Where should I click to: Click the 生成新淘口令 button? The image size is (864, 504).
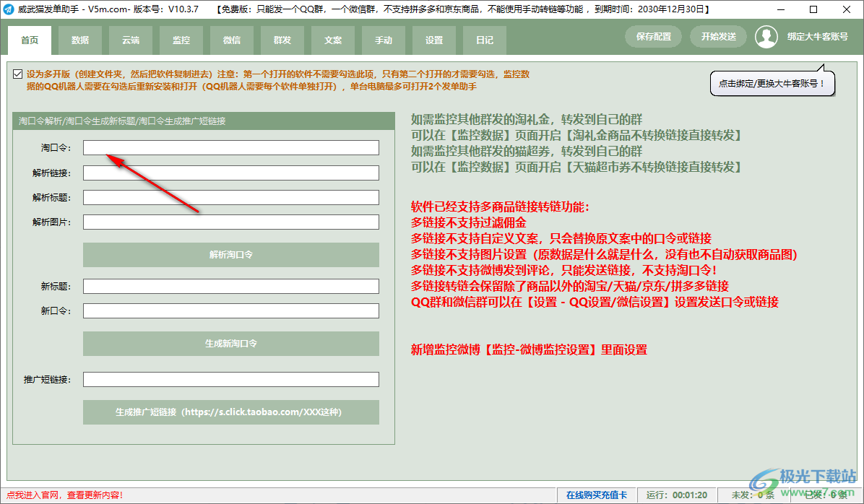coord(231,343)
